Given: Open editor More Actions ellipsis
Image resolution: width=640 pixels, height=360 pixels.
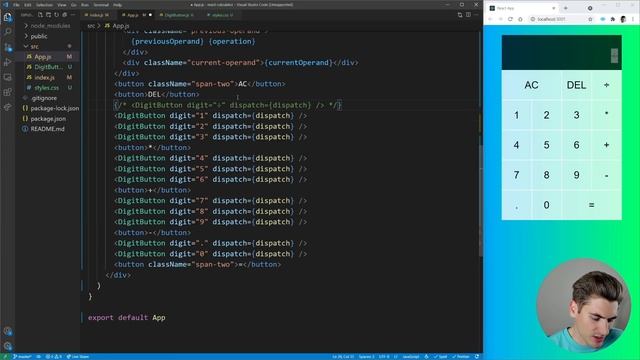Looking at the screenshot, I should coord(476,15).
